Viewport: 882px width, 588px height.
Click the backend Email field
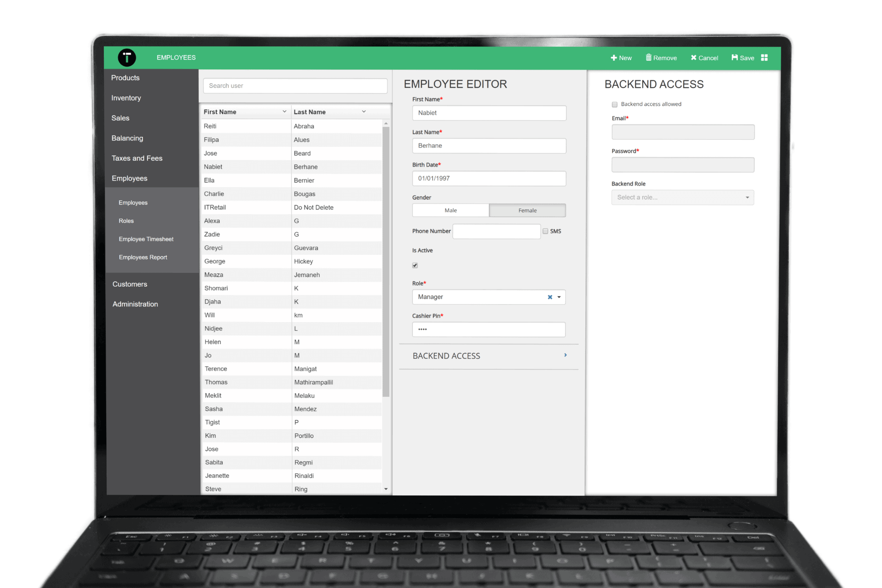(x=683, y=132)
